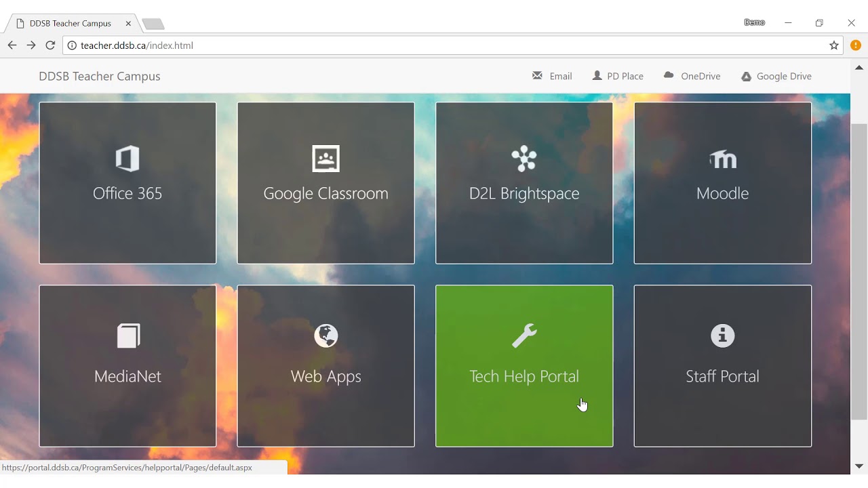Viewport: 868px width, 488px height.
Task: Click the Staff Portal label text
Action: [x=723, y=376]
